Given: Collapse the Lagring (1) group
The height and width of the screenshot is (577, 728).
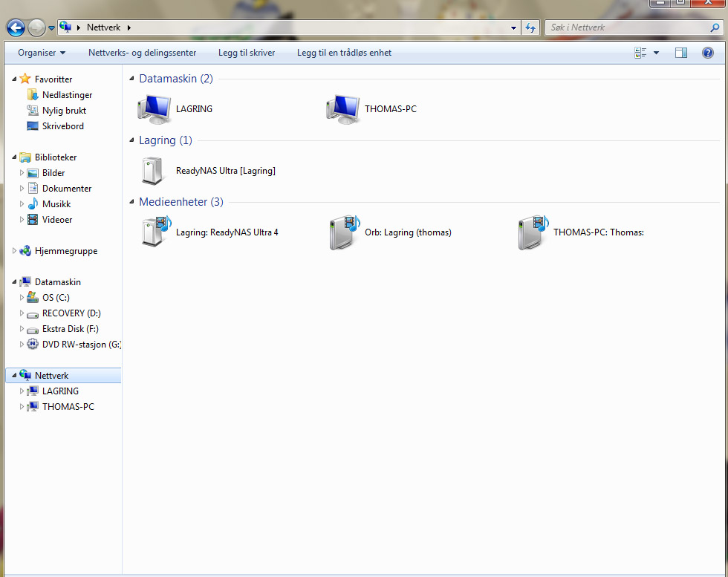Looking at the screenshot, I should (132, 140).
